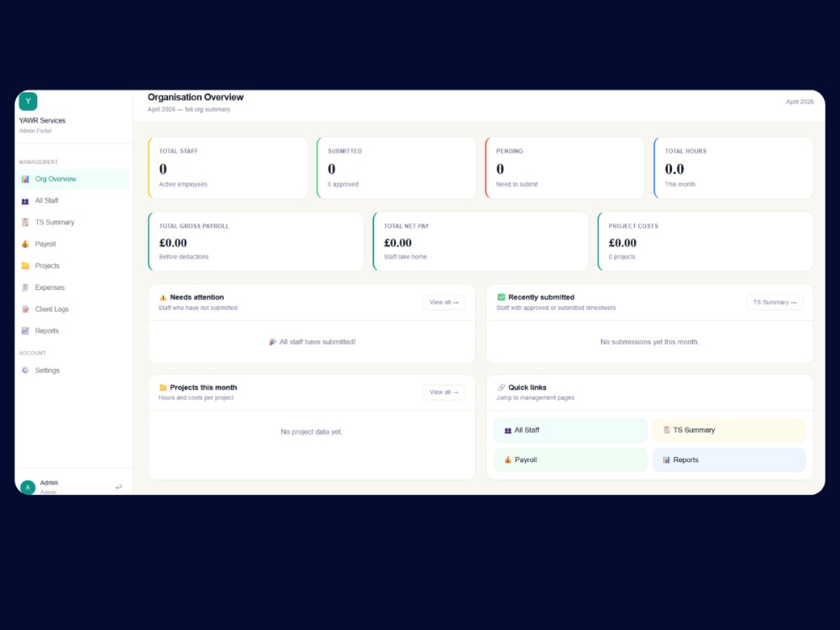Image resolution: width=840 pixels, height=630 pixels.
Task: Click the Admin user name in sidebar footer
Action: (x=49, y=483)
